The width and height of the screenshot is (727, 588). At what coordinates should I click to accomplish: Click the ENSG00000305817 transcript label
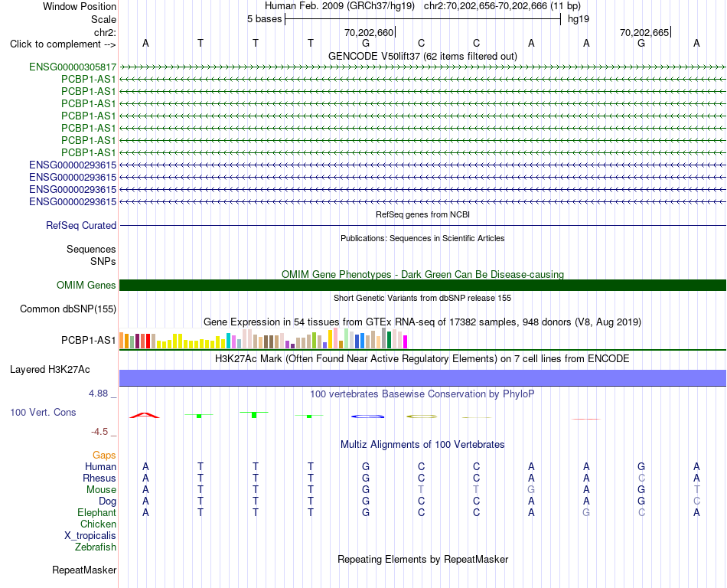click(x=73, y=67)
